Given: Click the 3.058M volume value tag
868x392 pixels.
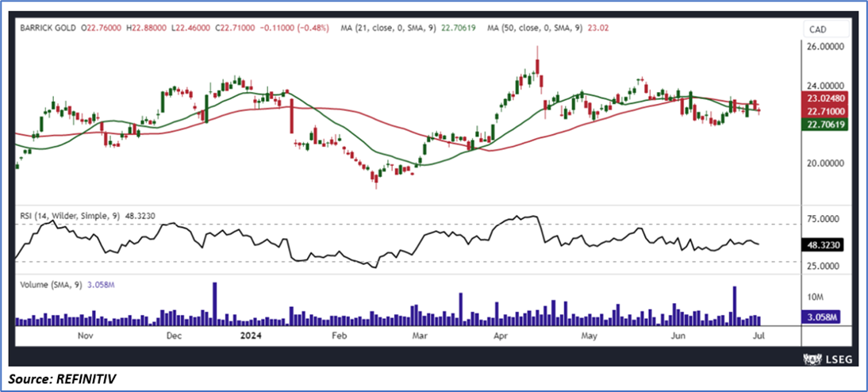Looking at the screenshot, I should pyautogui.click(x=821, y=317).
